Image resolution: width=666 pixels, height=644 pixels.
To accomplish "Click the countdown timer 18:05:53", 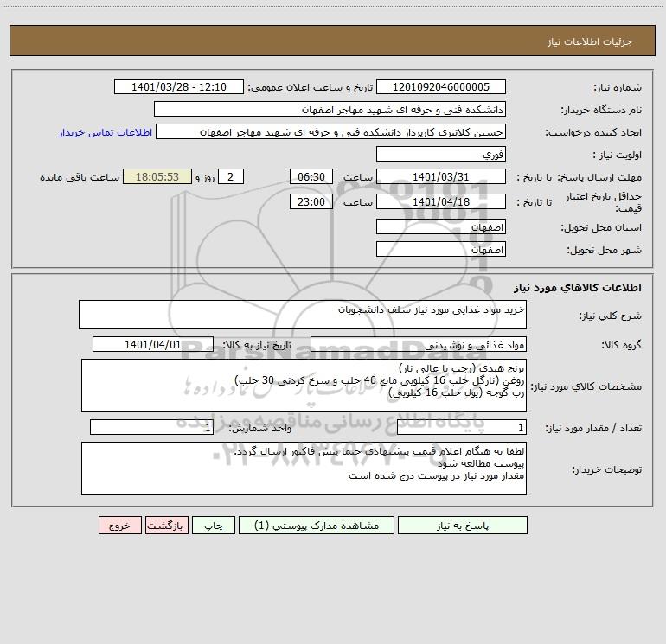I will click(157, 176).
